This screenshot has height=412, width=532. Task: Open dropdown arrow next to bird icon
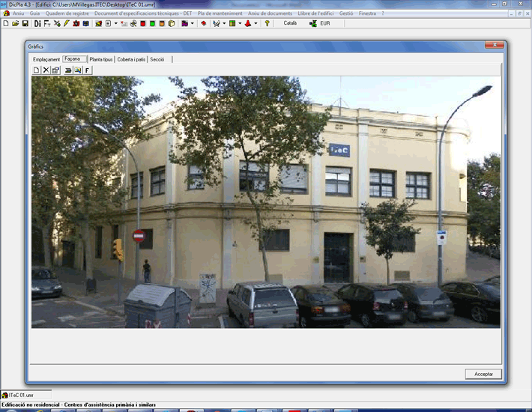coord(224,23)
